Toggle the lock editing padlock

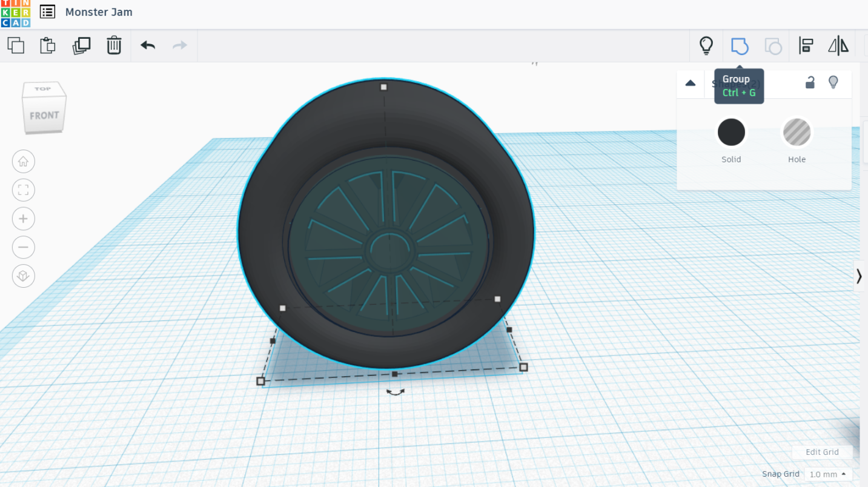(x=810, y=82)
